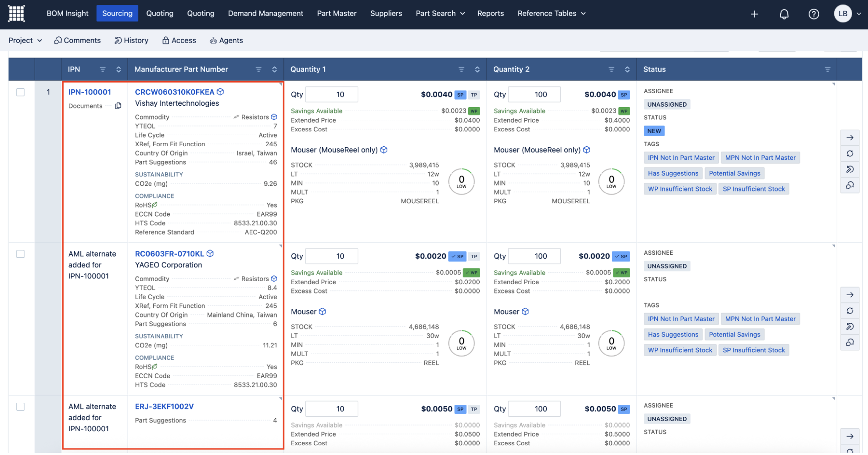Click sort icon in Manufacturer Part Number header

coord(274,69)
